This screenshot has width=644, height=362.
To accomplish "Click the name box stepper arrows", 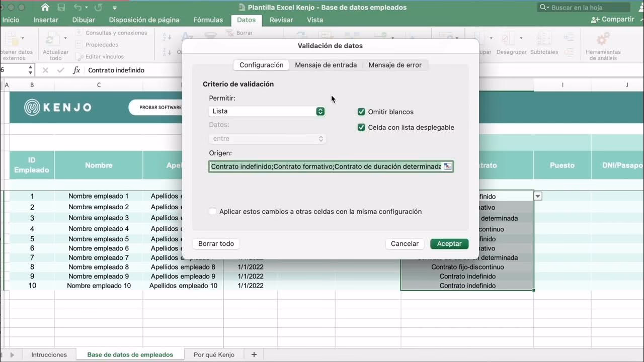I will pos(31,70).
